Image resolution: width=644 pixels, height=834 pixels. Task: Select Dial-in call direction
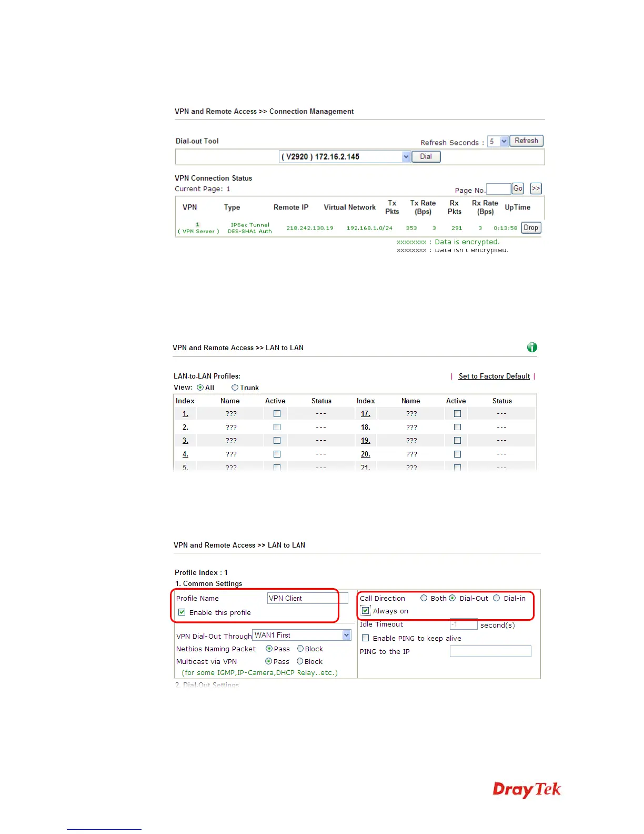pyautogui.click(x=496, y=598)
